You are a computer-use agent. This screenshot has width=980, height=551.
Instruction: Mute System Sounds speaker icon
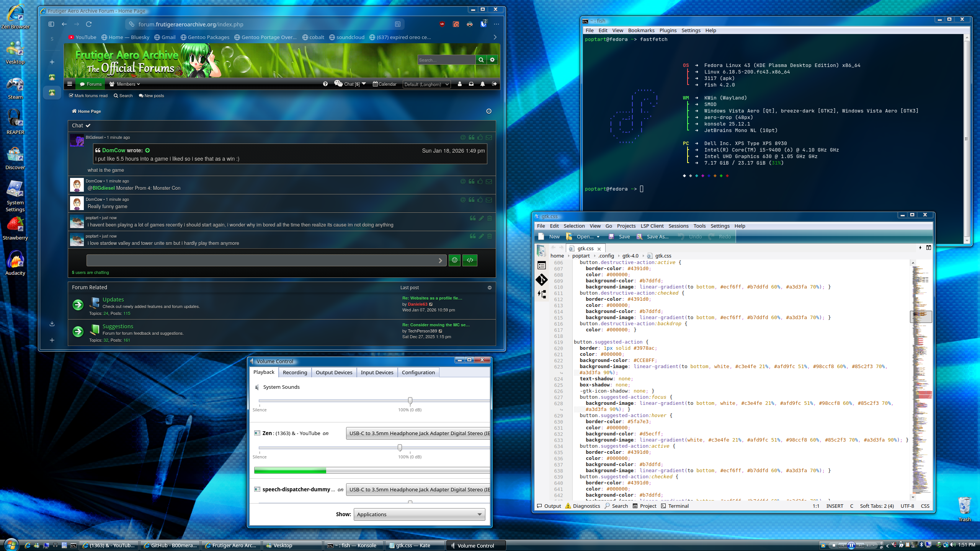click(x=257, y=387)
